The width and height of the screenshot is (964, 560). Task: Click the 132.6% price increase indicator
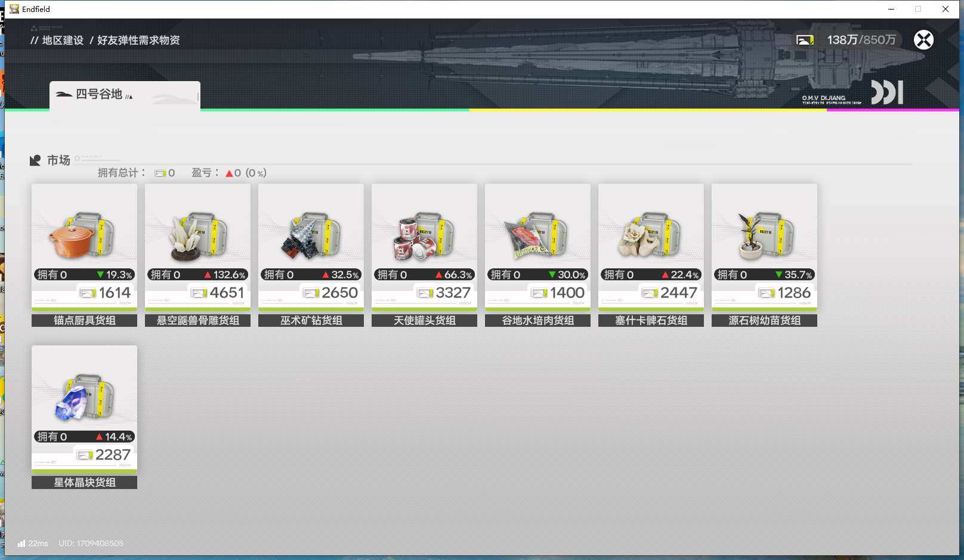(225, 275)
